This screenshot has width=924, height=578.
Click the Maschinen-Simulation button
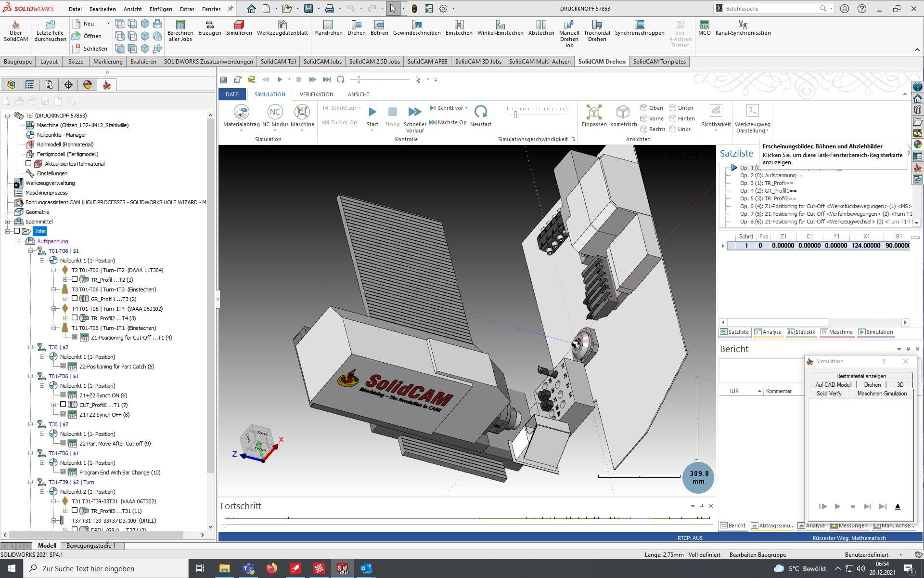click(x=882, y=394)
